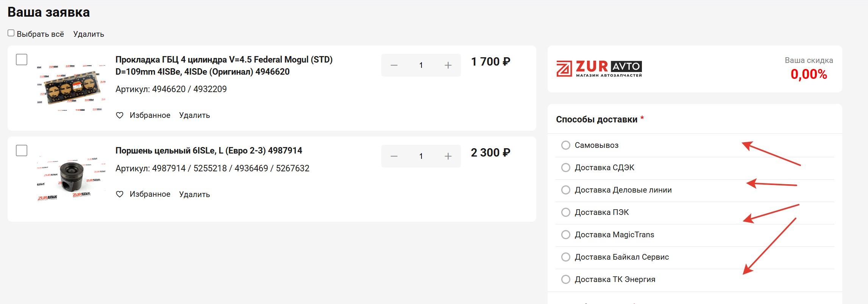Choose the "Доставка MagicTrans" option
Screen dimensions: 868x304
point(565,235)
